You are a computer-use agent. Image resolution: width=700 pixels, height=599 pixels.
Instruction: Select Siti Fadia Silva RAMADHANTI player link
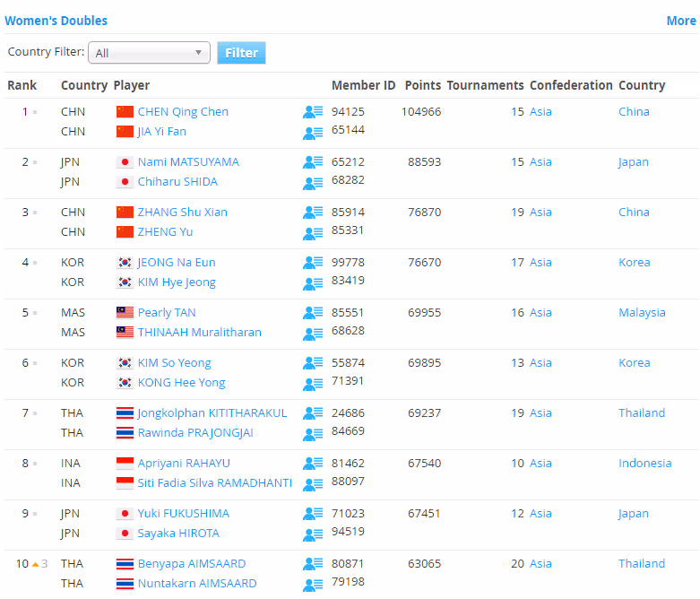click(x=214, y=483)
